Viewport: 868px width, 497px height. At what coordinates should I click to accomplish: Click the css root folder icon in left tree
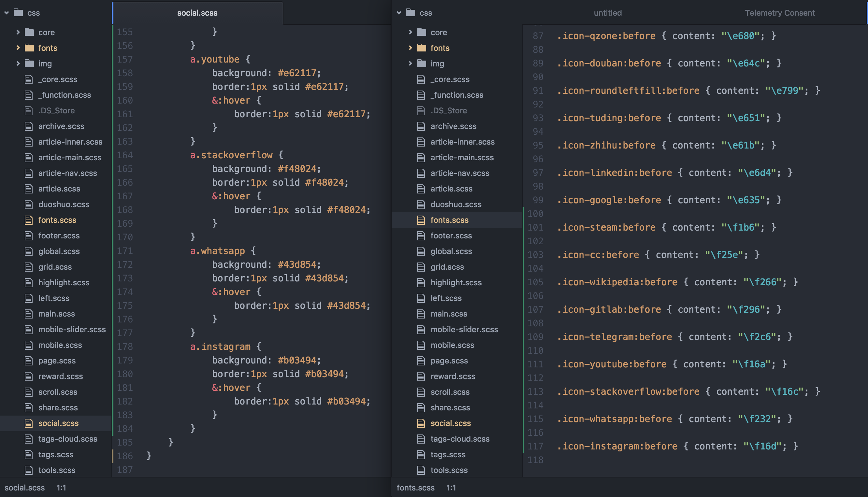[18, 13]
